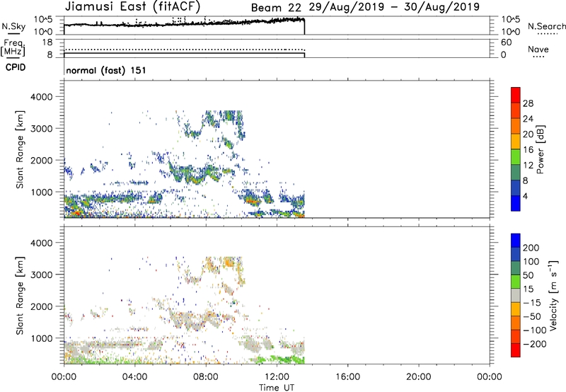Click the '200' tick on velocity scale

[x=531, y=248]
